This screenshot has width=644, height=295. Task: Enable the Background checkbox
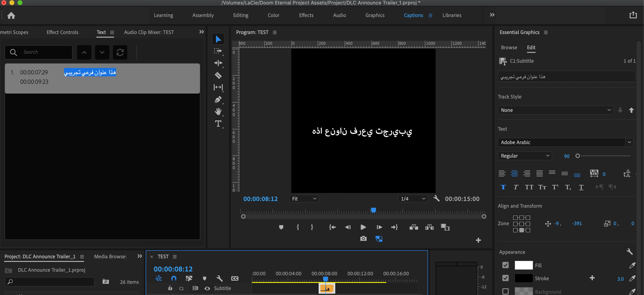click(505, 291)
